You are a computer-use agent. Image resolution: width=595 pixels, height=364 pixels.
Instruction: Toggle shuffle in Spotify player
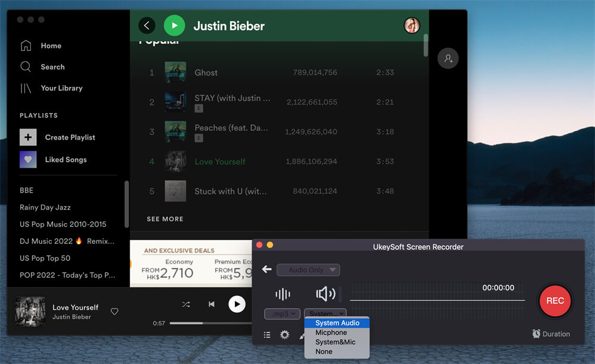tap(186, 304)
